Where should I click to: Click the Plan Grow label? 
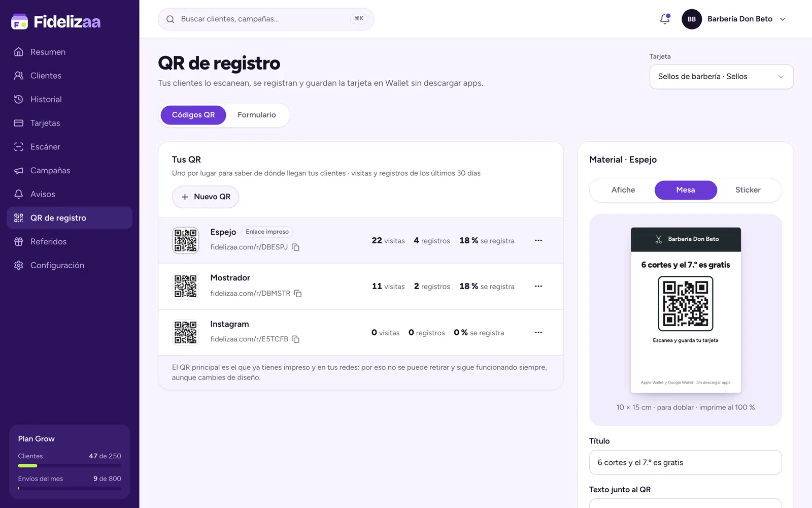[36, 439]
